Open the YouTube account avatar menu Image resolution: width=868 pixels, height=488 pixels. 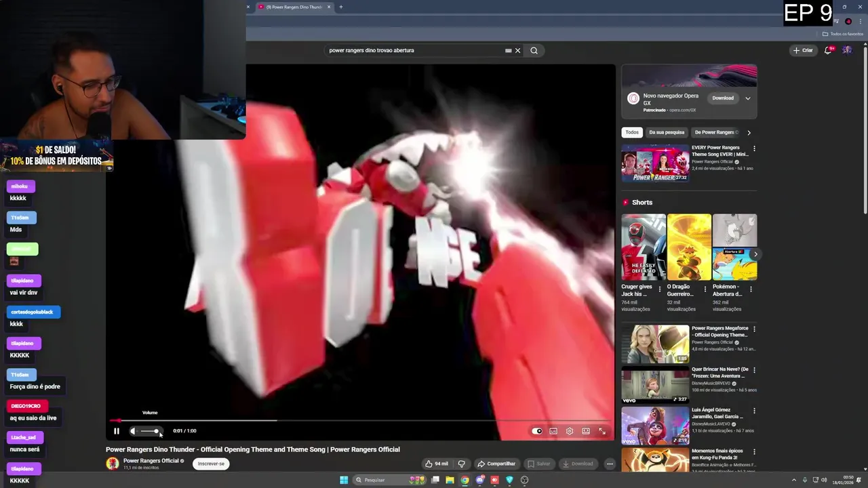tap(847, 50)
